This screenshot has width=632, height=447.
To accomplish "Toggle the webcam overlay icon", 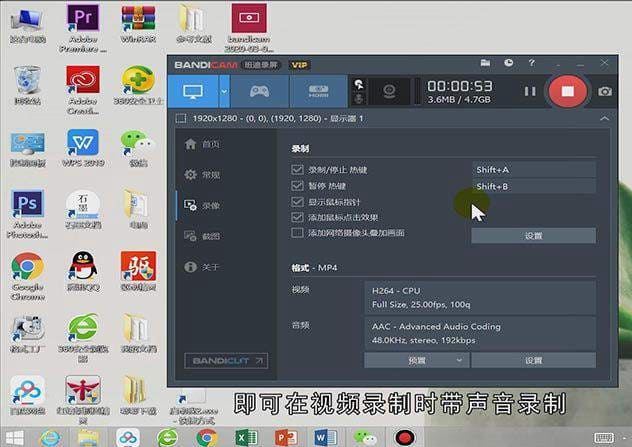I will pos(389,91).
